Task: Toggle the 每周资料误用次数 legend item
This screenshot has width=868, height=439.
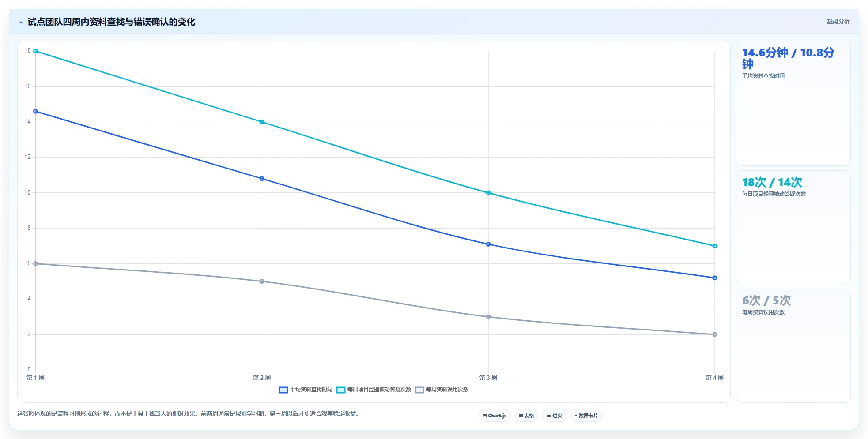Action: point(442,390)
